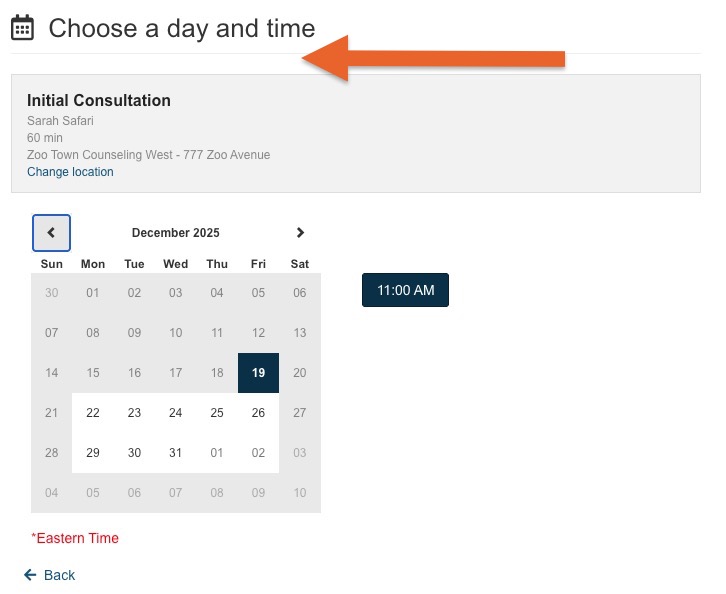
Task: Select the 11:00 AM time slot
Action: pos(405,290)
